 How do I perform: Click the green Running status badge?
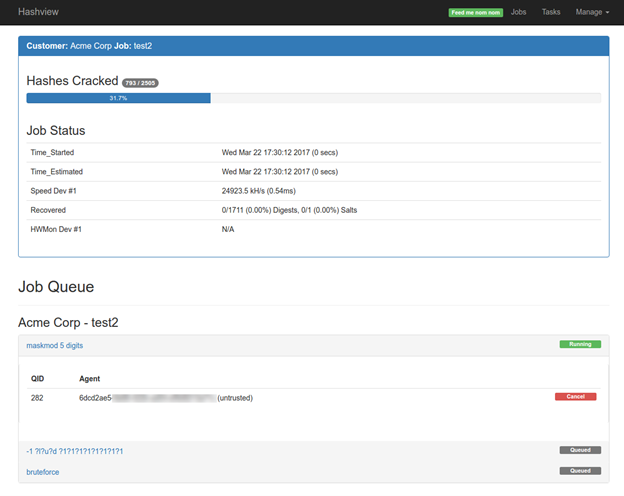(x=580, y=344)
